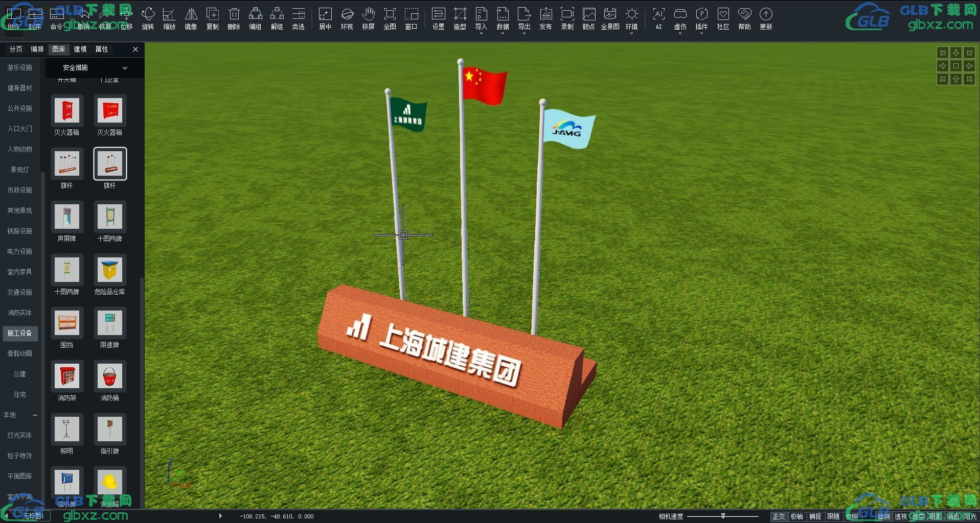Toggle 阴影 (shadow) in status bar

(936, 516)
